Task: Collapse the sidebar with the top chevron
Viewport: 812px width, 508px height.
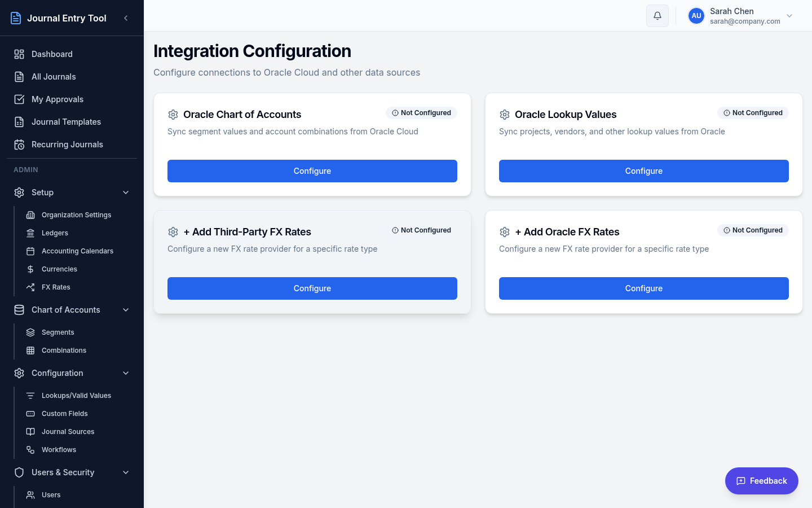Action: (126, 17)
